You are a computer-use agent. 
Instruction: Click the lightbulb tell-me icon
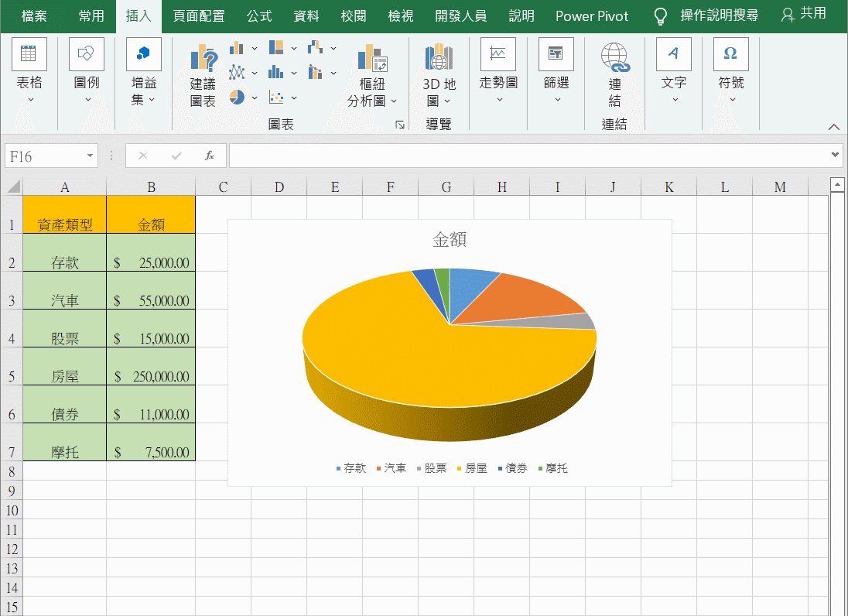tap(660, 16)
